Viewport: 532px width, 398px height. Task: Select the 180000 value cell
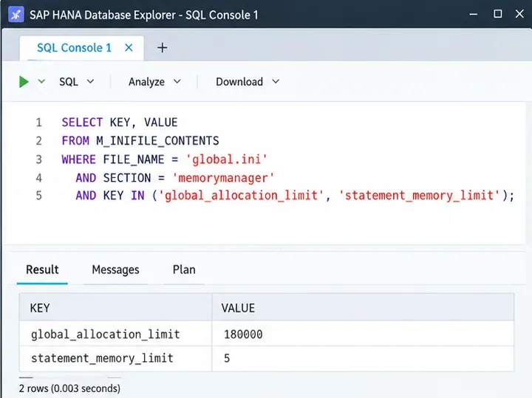click(363, 334)
